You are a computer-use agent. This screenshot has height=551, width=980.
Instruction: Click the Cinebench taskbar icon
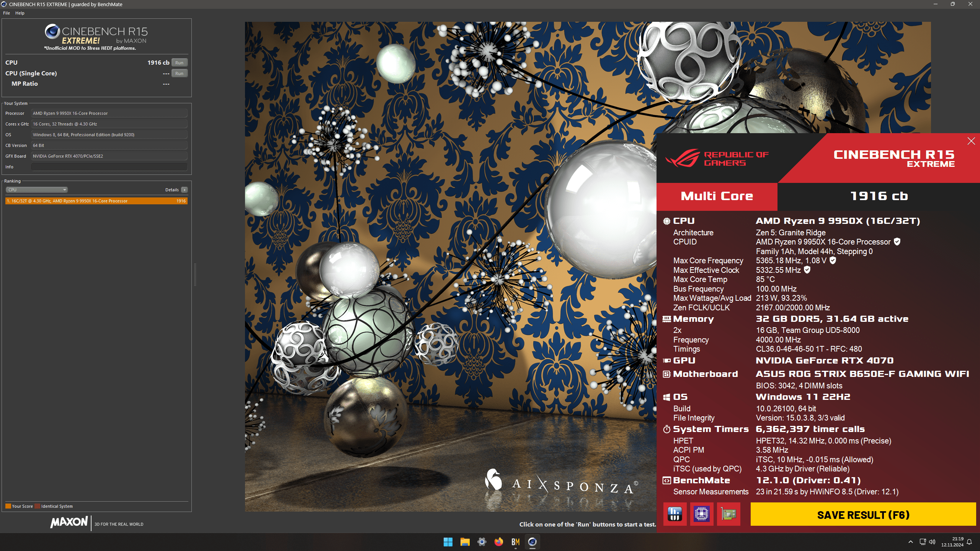tap(532, 542)
